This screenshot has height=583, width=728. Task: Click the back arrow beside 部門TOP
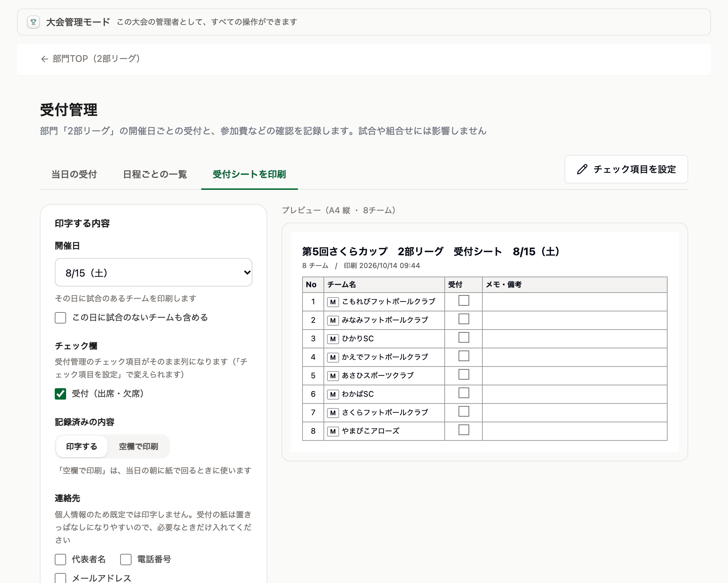tap(44, 59)
